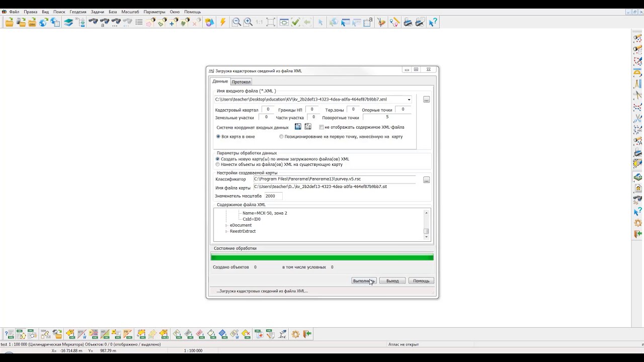Click the scissors icon in right side toolbar
Viewport: 644px width, 362px height.
638,119
